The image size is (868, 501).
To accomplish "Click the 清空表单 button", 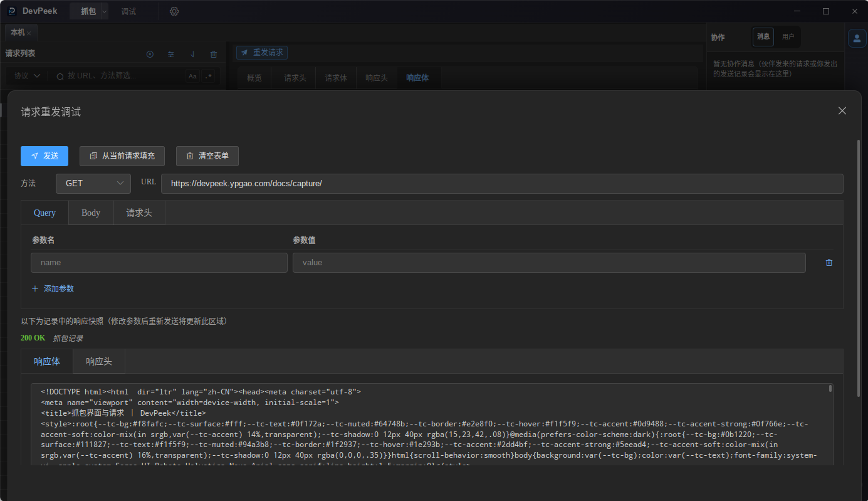I will click(x=207, y=156).
